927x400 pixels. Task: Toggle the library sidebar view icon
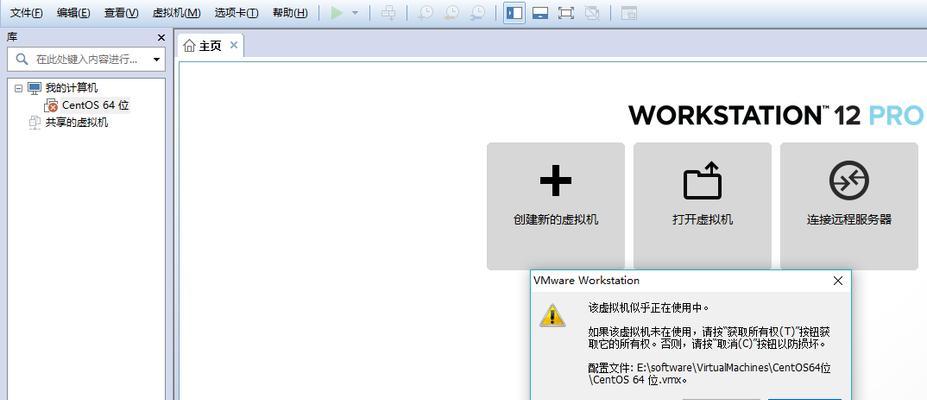[x=514, y=13]
